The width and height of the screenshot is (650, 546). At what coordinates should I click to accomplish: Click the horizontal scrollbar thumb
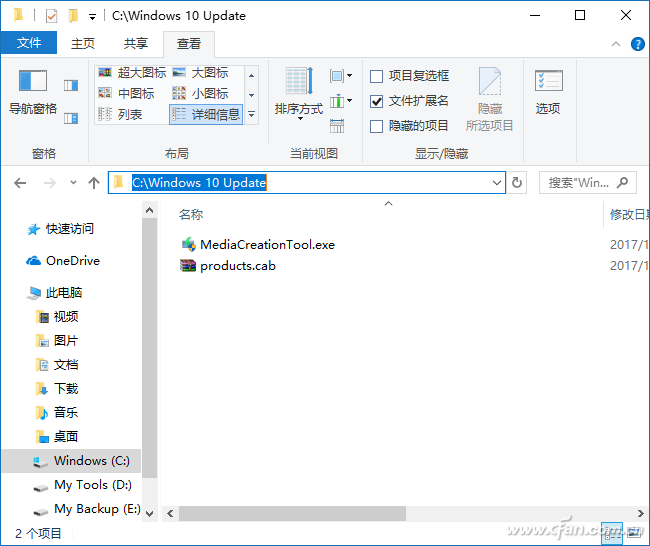coord(292,514)
